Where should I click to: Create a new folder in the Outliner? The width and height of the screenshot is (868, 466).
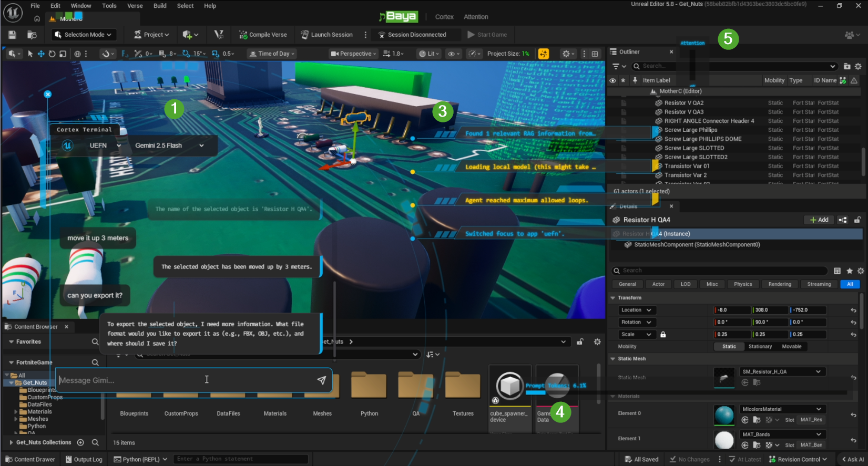tap(847, 66)
